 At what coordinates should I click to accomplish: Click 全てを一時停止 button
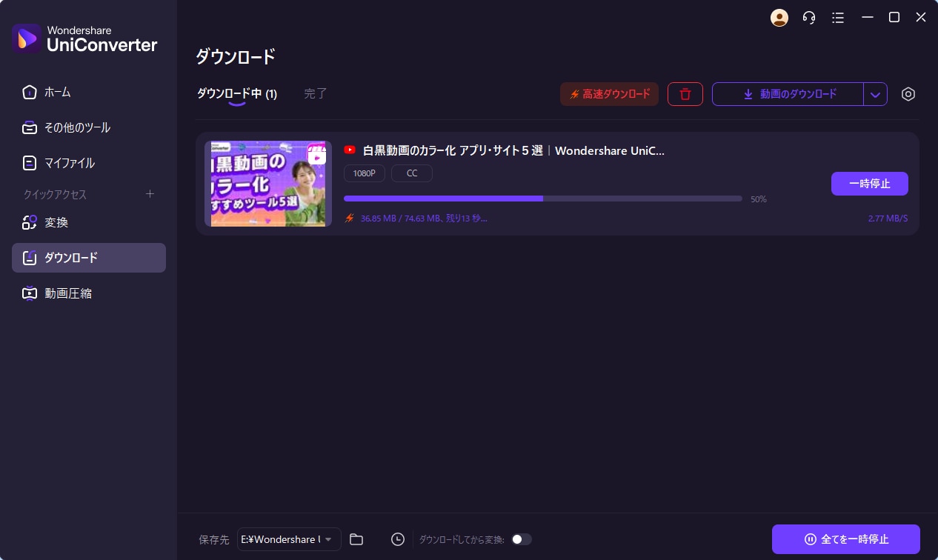(x=846, y=539)
